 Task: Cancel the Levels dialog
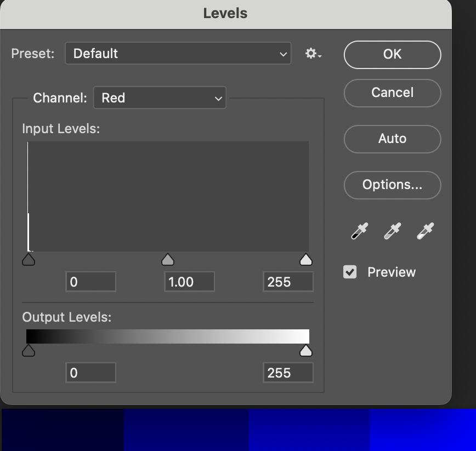coord(392,93)
